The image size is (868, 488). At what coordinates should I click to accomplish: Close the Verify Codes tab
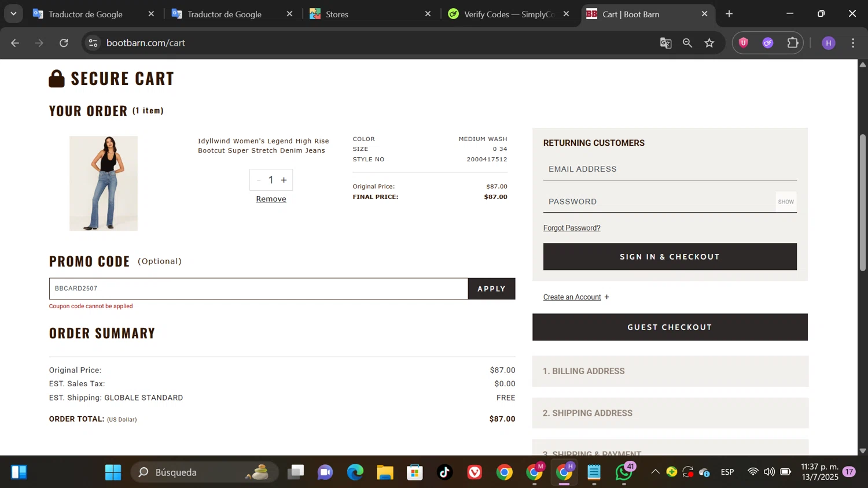tap(567, 14)
